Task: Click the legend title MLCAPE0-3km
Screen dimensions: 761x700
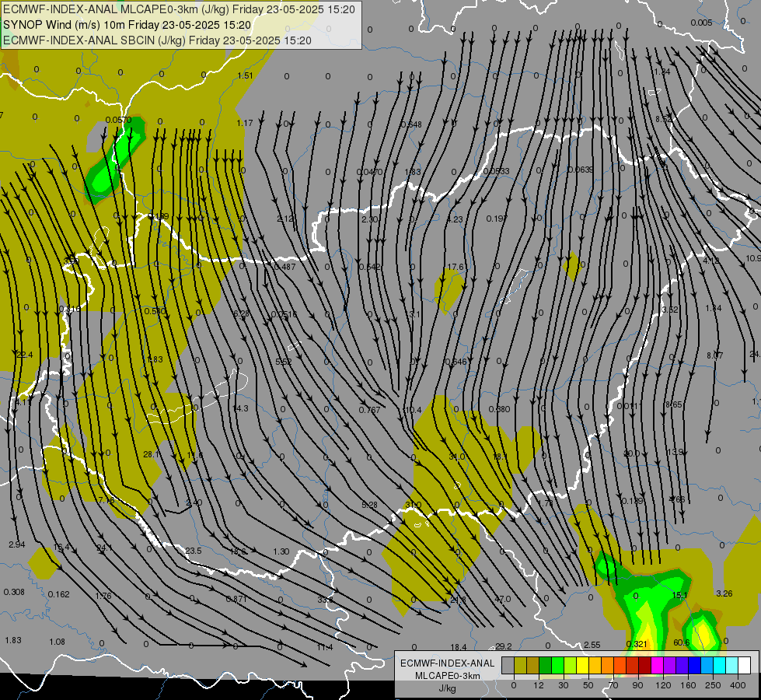Action: pyautogui.click(x=447, y=676)
